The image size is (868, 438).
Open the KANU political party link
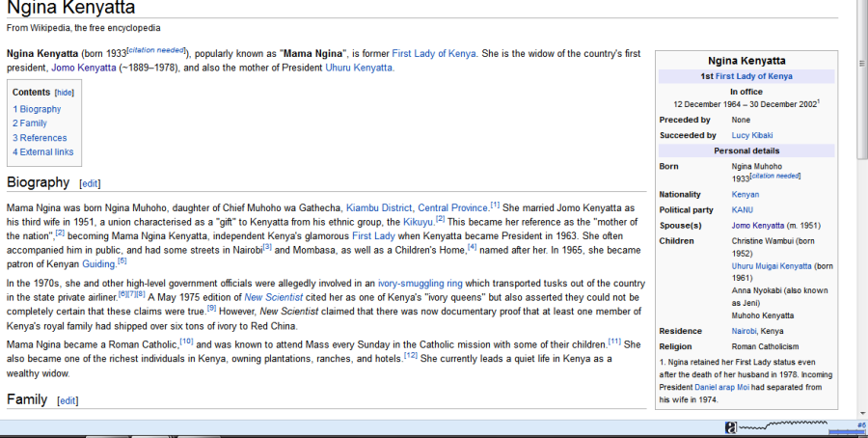pyautogui.click(x=743, y=210)
